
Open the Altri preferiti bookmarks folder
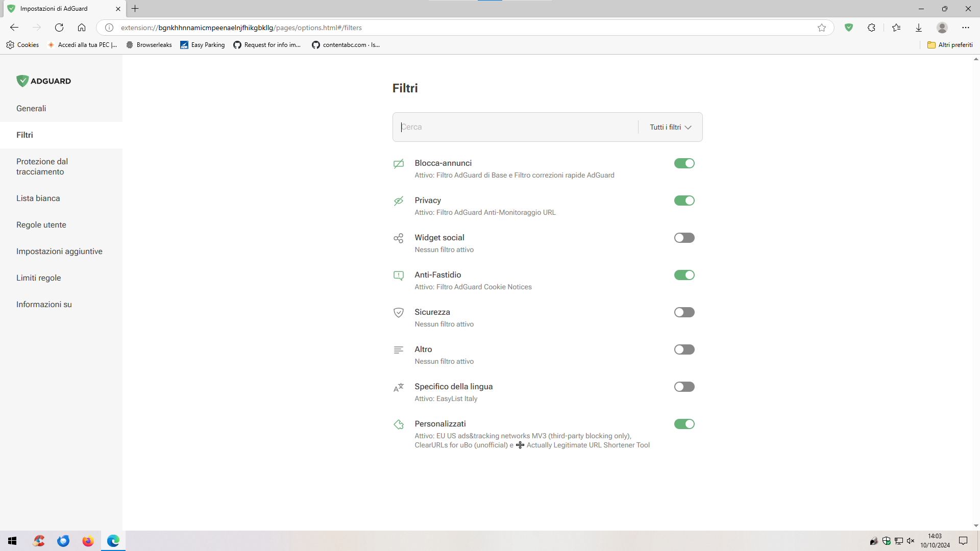point(950,45)
